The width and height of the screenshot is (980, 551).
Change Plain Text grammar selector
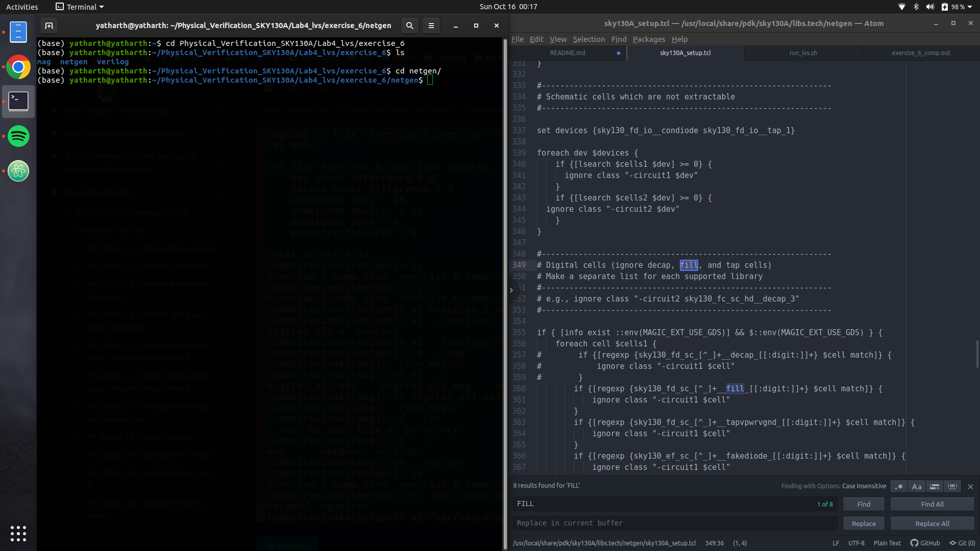pos(887,543)
